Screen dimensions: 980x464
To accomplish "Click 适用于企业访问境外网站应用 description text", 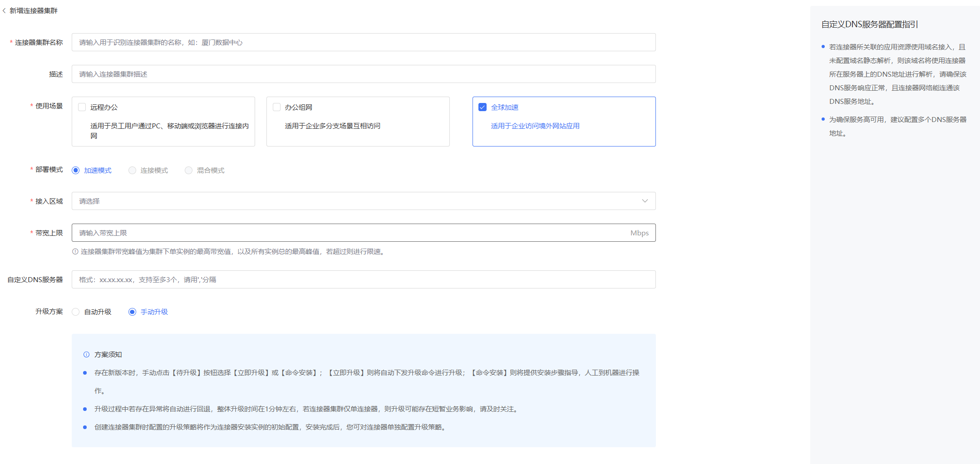I will 535,126.
